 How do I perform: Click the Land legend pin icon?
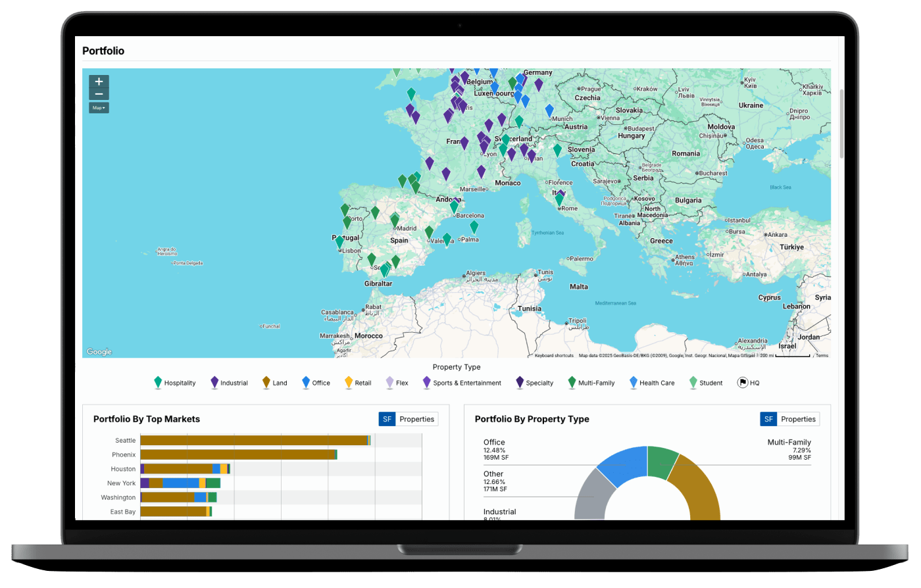coord(266,382)
